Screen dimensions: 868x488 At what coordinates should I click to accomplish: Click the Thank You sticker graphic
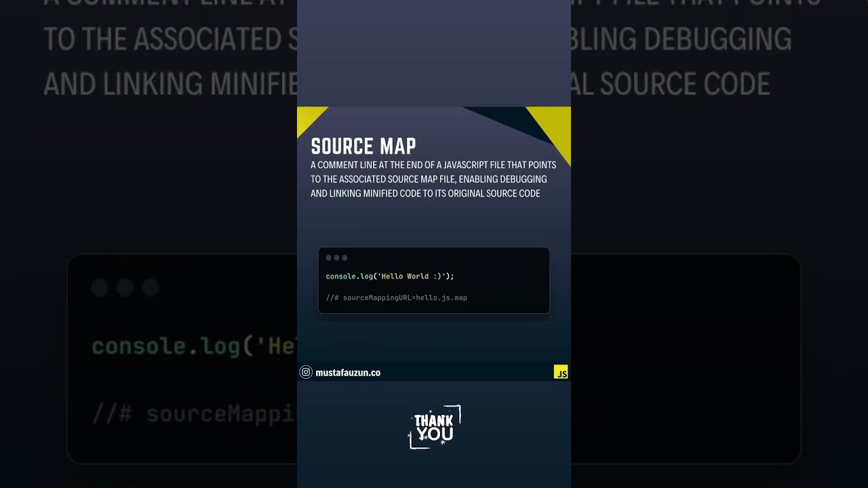click(x=434, y=427)
